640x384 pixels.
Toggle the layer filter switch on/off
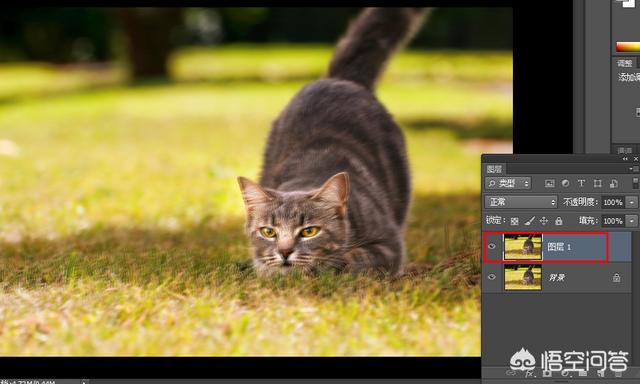click(636, 183)
